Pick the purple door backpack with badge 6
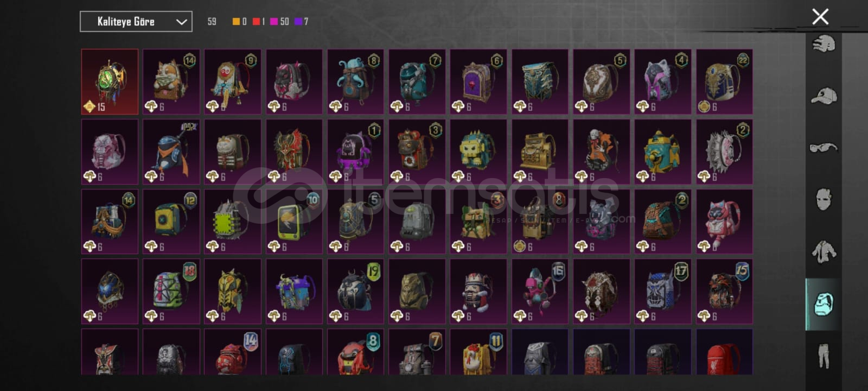This screenshot has width=868, height=391. 478,82
